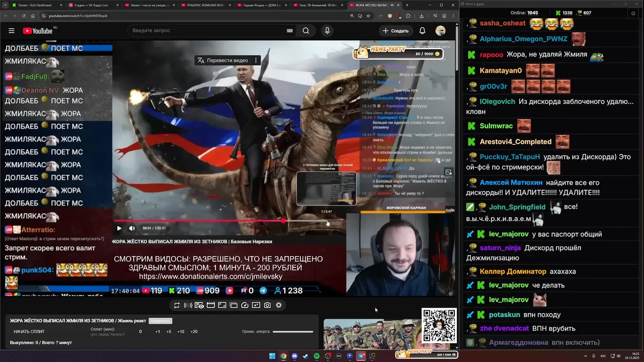Click the Копировать button
The image size is (644, 362).
pos(160,321)
